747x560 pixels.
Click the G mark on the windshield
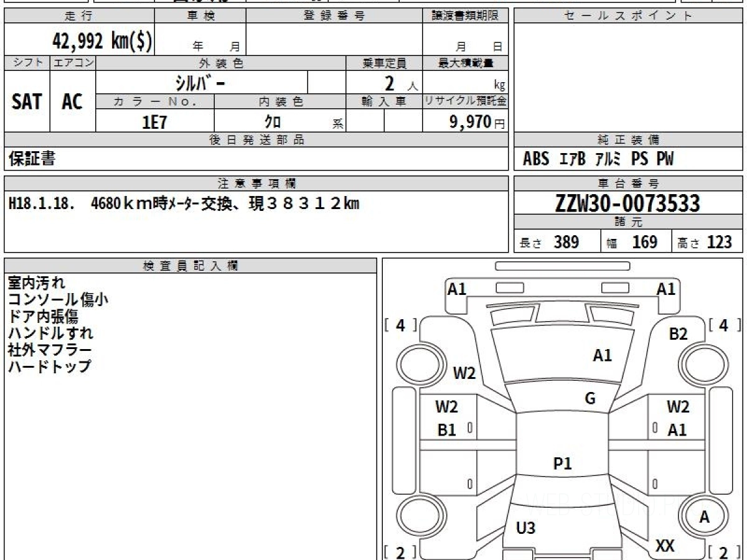coord(590,399)
